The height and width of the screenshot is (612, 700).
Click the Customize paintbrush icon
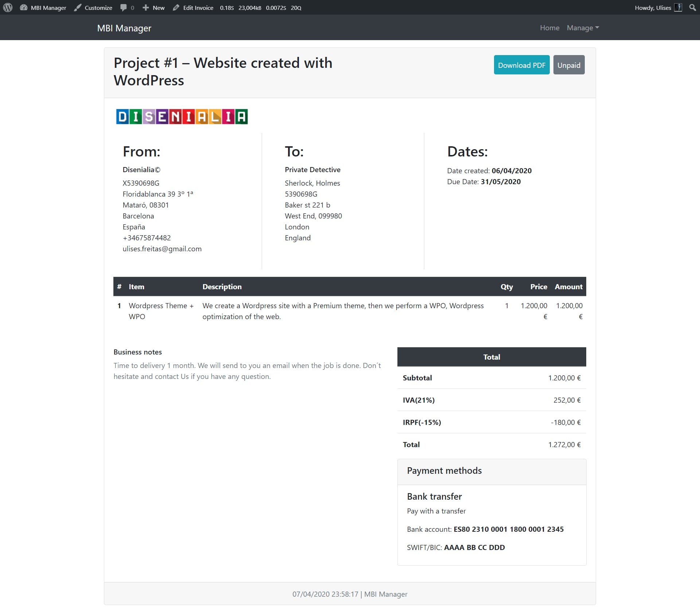click(78, 8)
